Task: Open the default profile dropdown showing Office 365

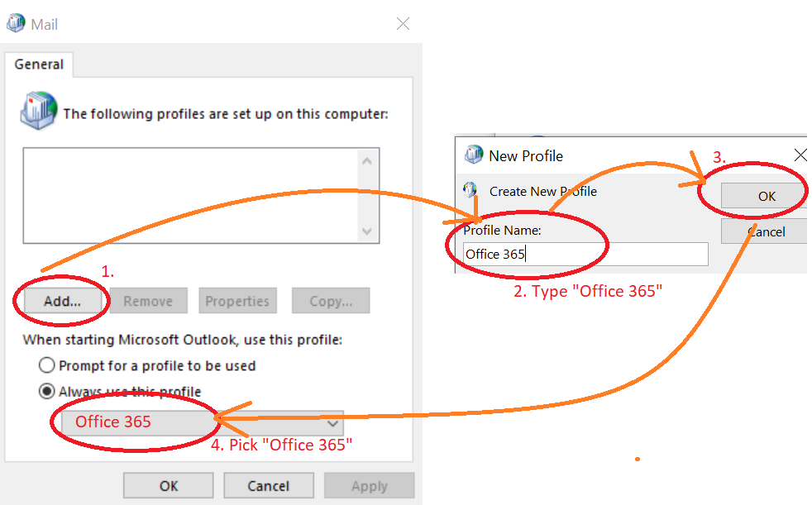Action: (203, 422)
